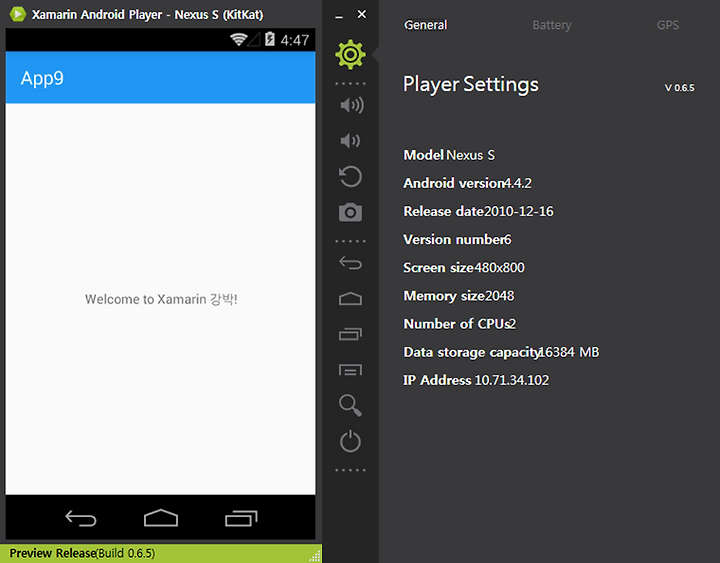Switch to the General tab
Viewport: 720px width, 563px height.
point(425,25)
